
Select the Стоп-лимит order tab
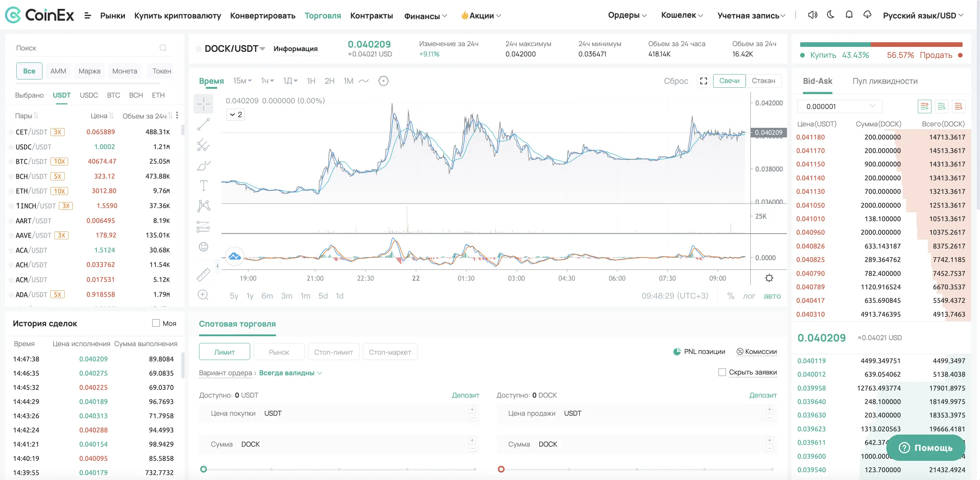tap(333, 352)
